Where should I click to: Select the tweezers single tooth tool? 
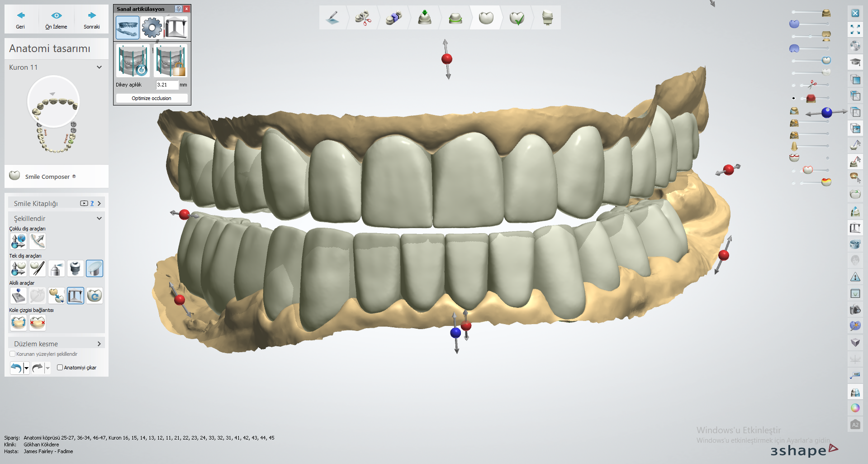(38, 268)
